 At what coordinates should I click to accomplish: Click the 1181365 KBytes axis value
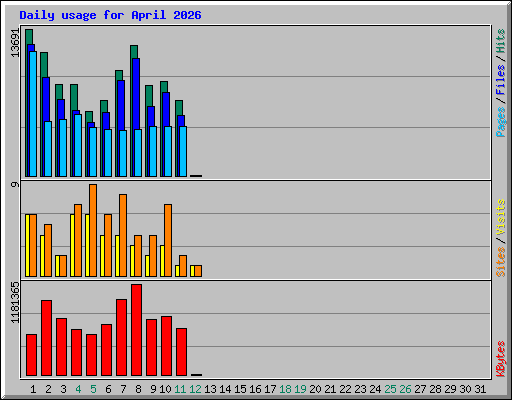(15, 302)
